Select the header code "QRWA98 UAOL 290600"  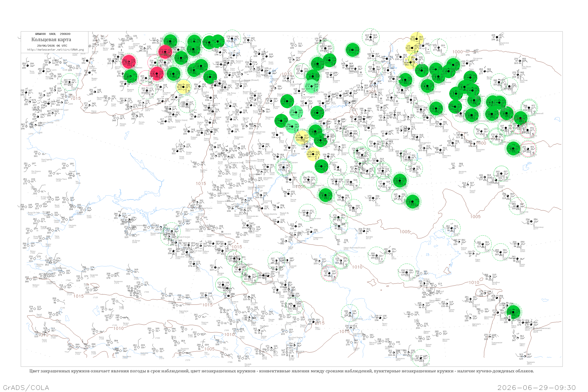pos(53,34)
